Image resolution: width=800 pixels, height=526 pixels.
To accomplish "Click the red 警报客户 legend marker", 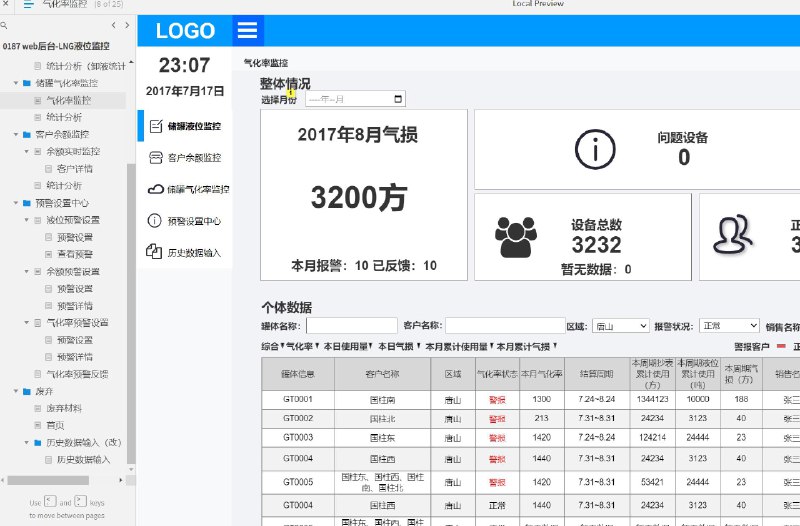I will point(781,346).
